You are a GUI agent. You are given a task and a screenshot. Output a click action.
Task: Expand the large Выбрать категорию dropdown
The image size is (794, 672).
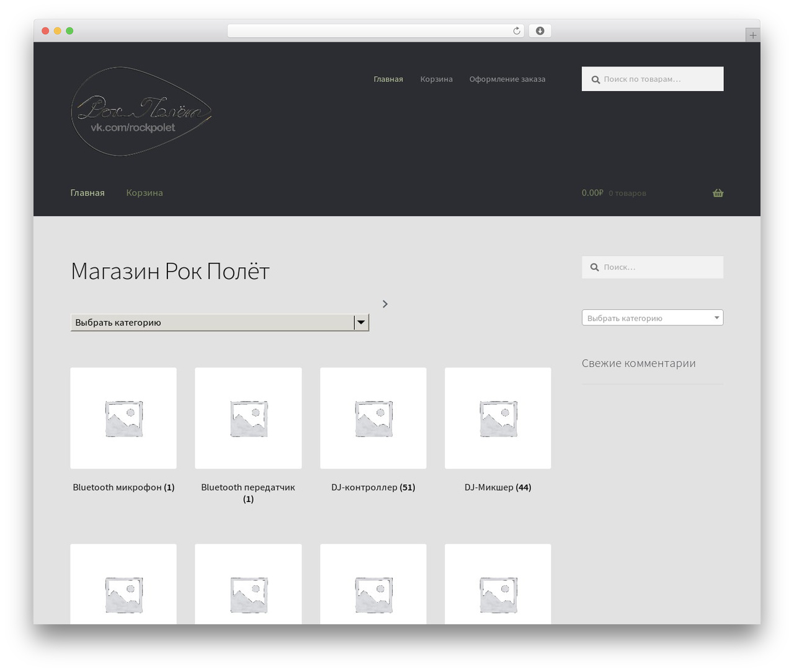pos(220,322)
